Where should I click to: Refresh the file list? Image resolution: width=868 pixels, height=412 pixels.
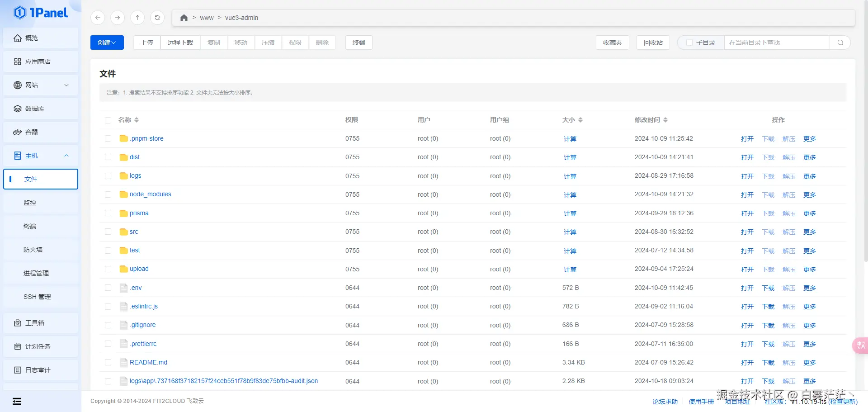coord(157,18)
